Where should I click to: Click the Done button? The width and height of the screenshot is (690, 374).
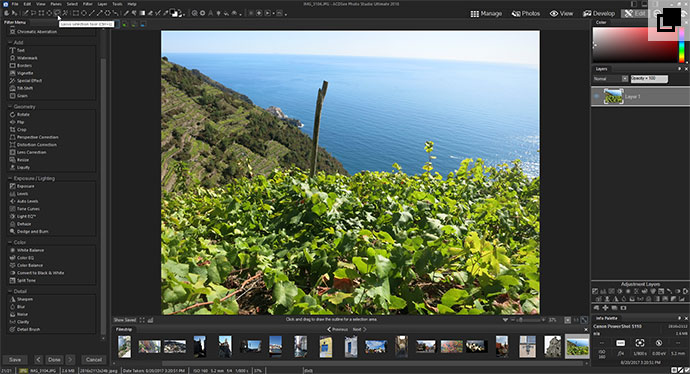point(54,359)
